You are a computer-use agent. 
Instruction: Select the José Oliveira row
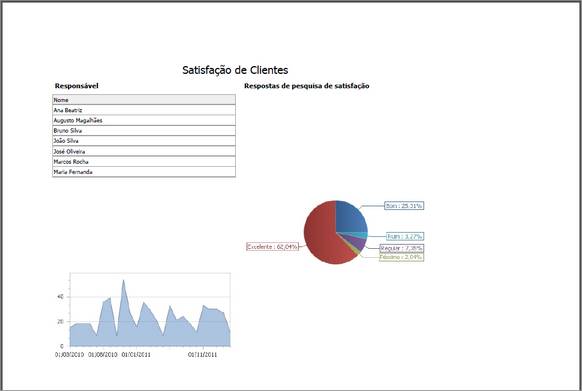[144, 151]
